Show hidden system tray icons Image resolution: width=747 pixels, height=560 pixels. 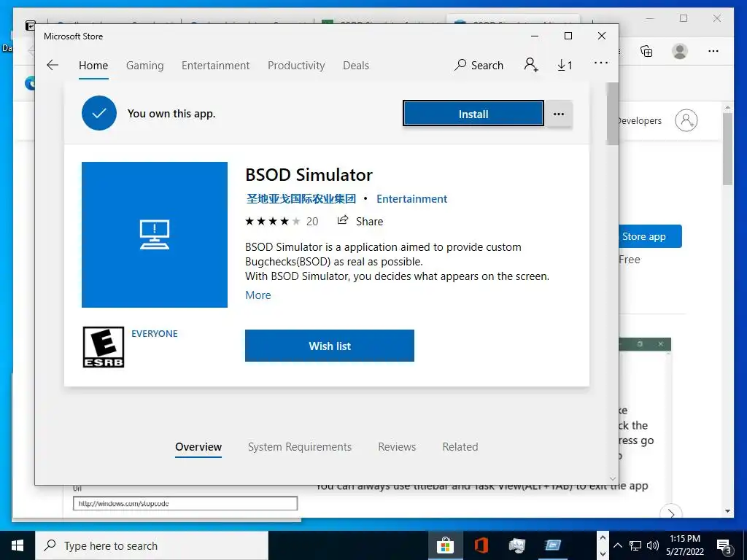(x=617, y=545)
